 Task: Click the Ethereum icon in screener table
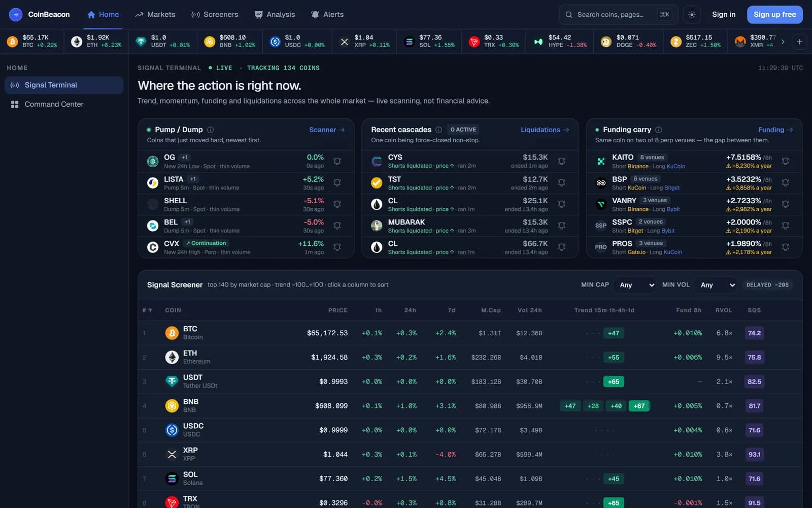[x=172, y=357]
